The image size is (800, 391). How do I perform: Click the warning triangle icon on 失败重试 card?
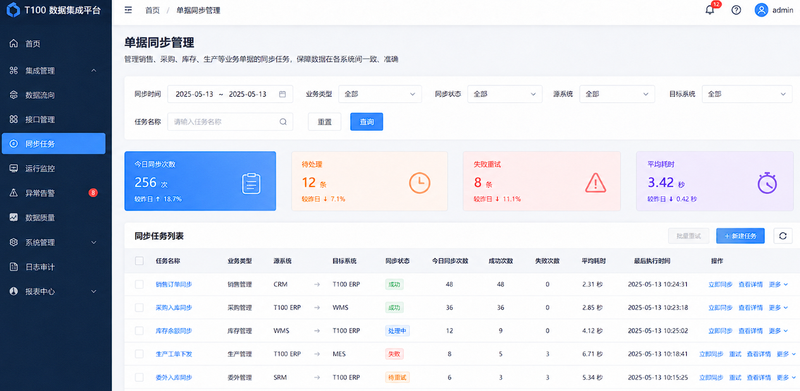(x=595, y=183)
